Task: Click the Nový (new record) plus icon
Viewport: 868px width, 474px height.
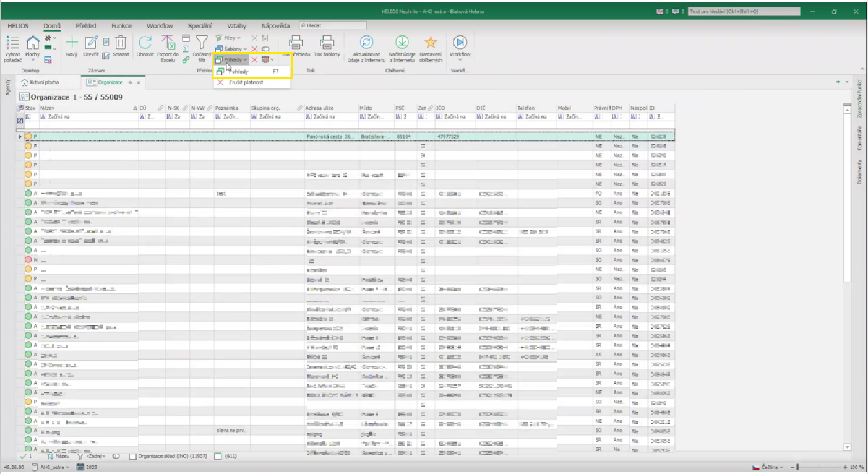Action: (x=72, y=43)
